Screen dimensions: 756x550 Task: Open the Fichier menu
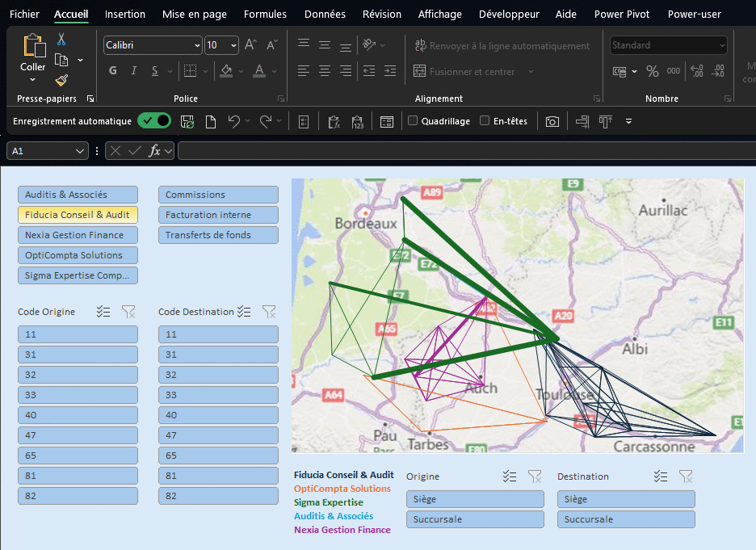[x=24, y=14]
